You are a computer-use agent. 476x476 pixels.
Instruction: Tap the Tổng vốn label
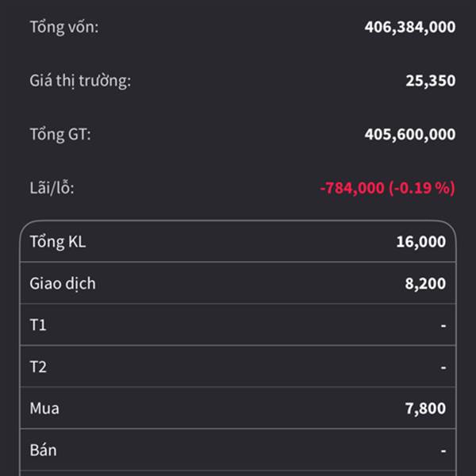63,27
